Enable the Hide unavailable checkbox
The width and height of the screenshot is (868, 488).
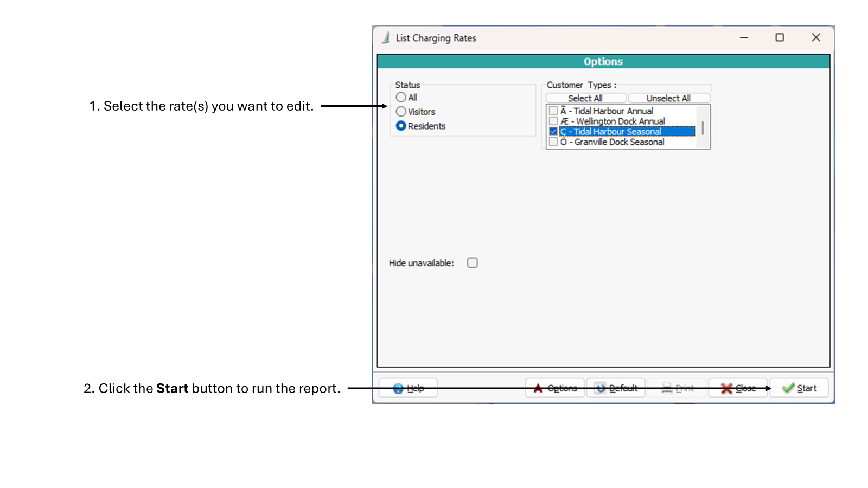(472, 262)
